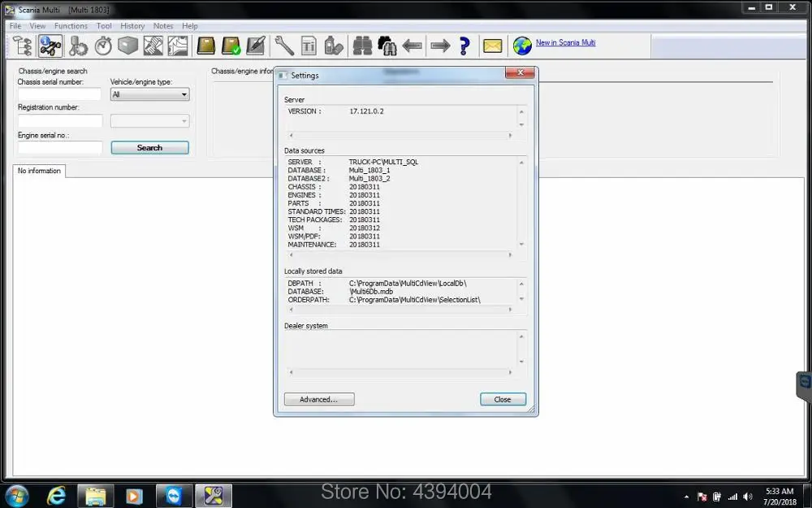Open the History menu
Image resolution: width=812 pixels, height=508 pixels.
132,26
